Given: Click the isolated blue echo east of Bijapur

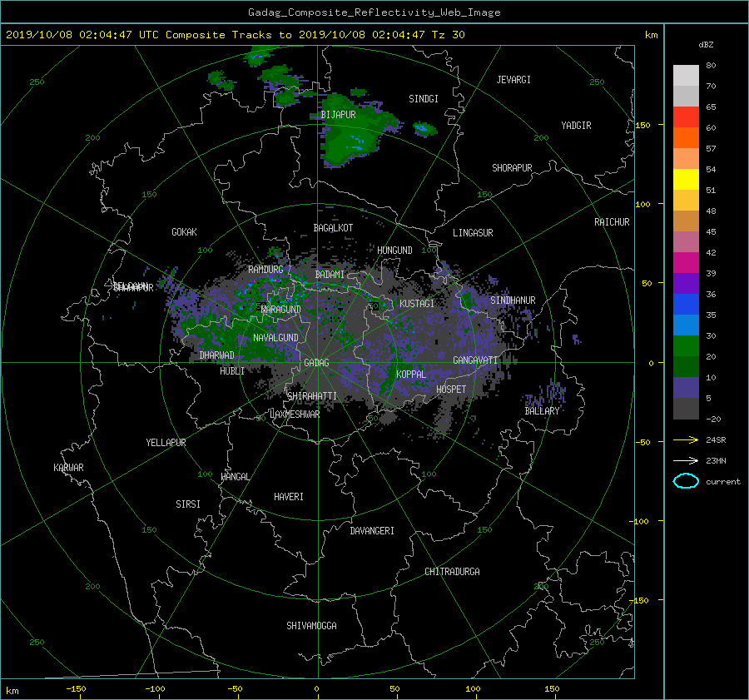Looking at the screenshot, I should click(x=424, y=128).
